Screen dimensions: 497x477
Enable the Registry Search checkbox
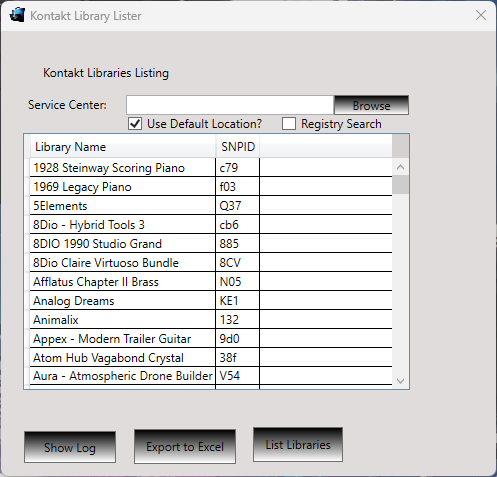tap(289, 124)
